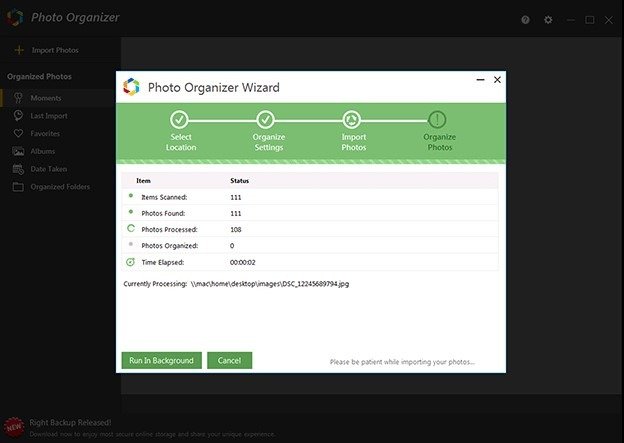
Task: Select the Select Location step label
Action: pos(181,142)
